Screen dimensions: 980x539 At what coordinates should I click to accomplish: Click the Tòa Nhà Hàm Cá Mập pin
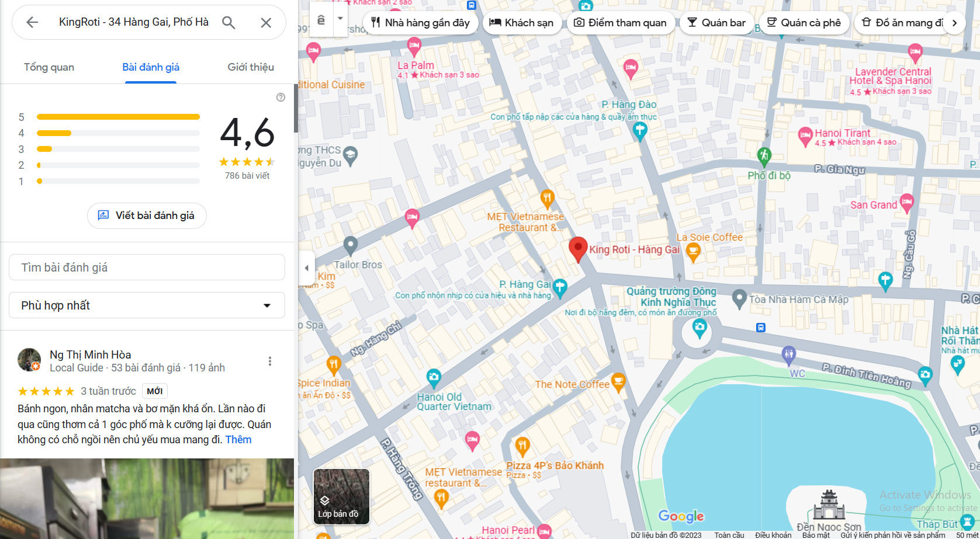point(739,298)
